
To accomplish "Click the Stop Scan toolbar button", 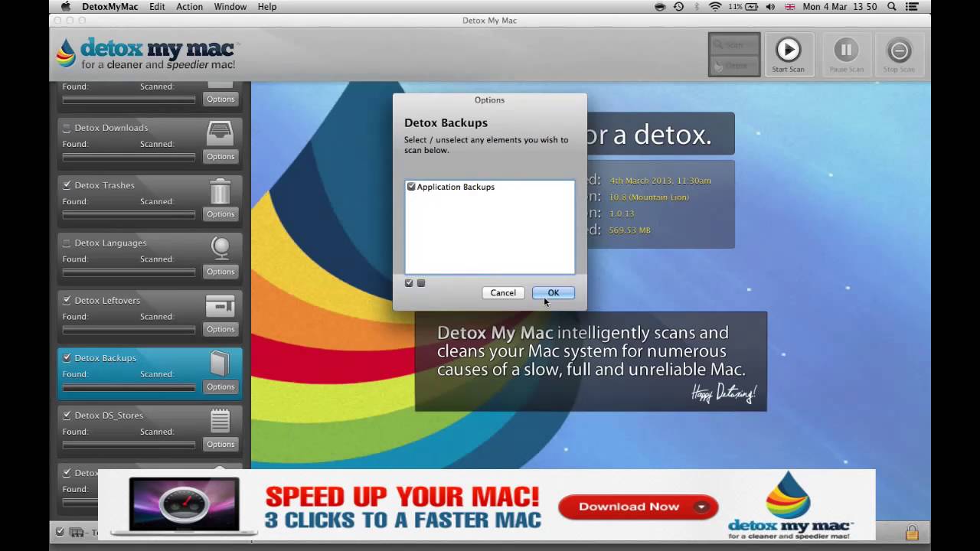I will (899, 54).
